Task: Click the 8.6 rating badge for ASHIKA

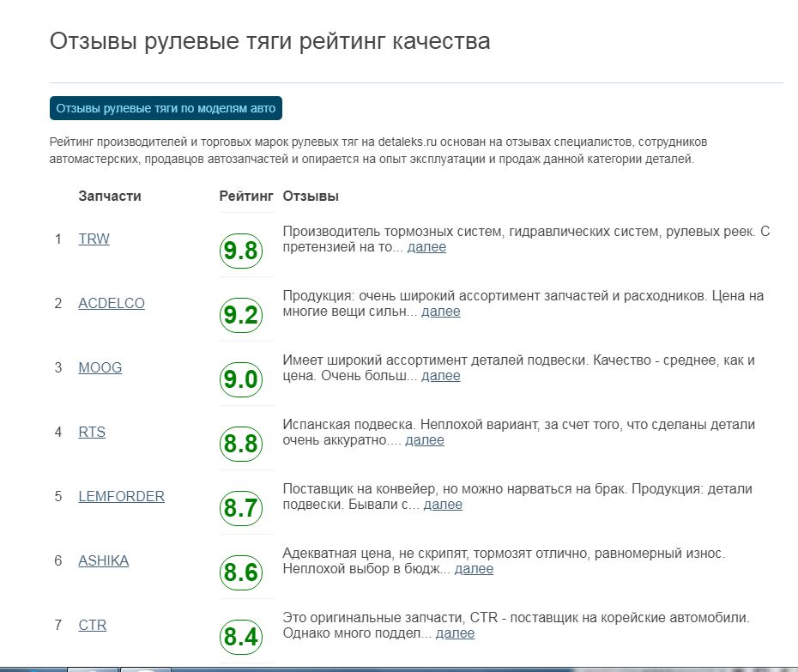Action: pos(241,572)
